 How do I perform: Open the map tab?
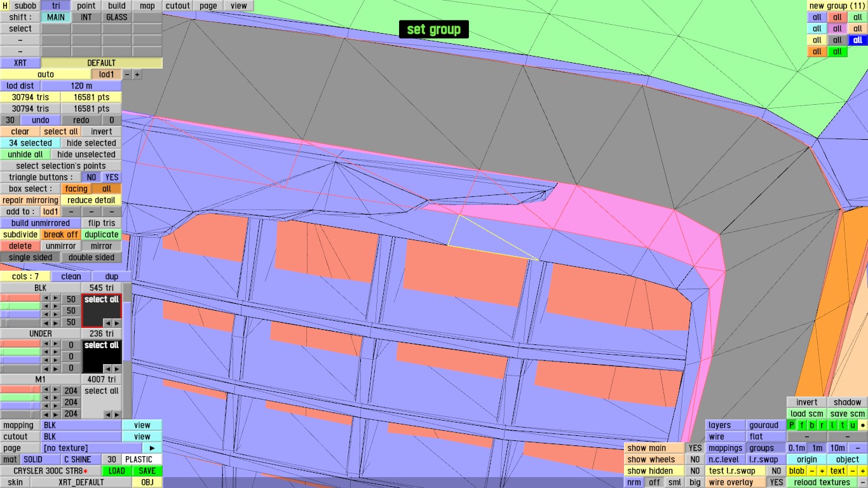pos(147,6)
